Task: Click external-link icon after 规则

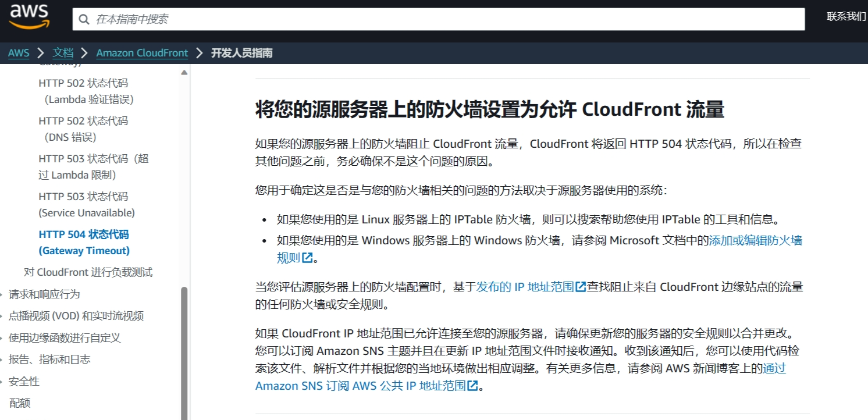Action: click(x=307, y=258)
